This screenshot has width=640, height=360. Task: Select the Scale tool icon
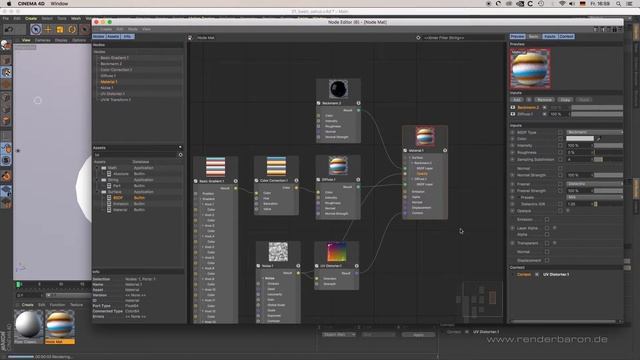pyautogui.click(x=60, y=29)
